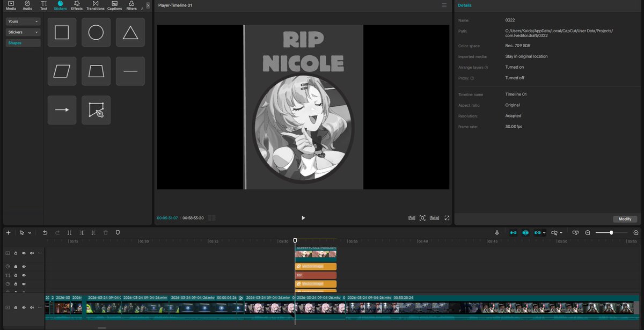Open more options for main video track
Viewport: 644px width, 330px height.
[x=40, y=307]
